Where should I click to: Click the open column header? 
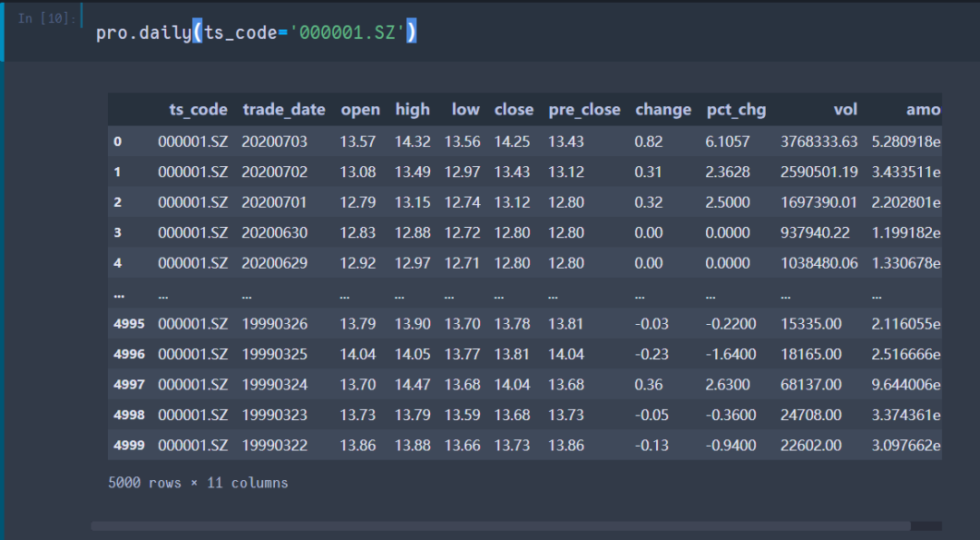(360, 110)
